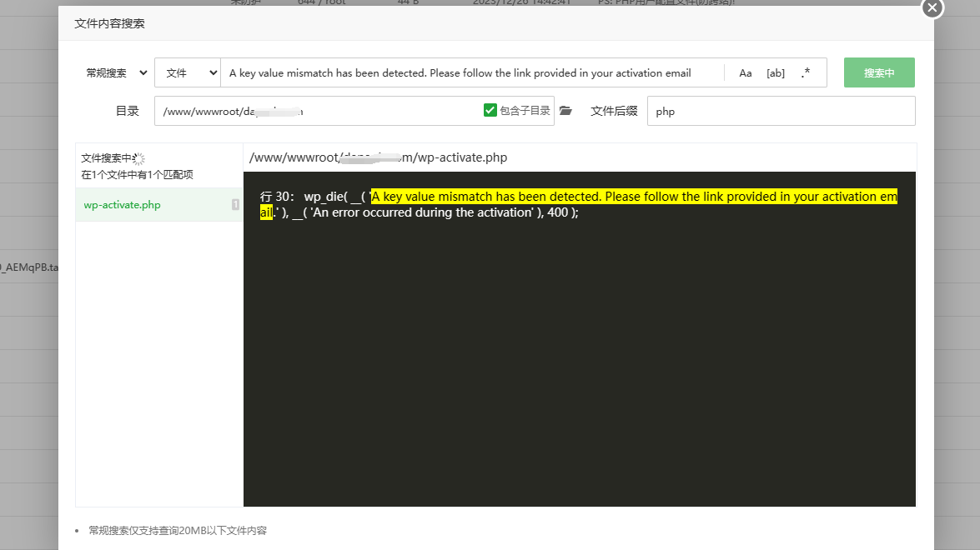Screen dimensions: 980x550
Task: Uncheck the 包含子目录 checkbox
Action: coord(490,111)
